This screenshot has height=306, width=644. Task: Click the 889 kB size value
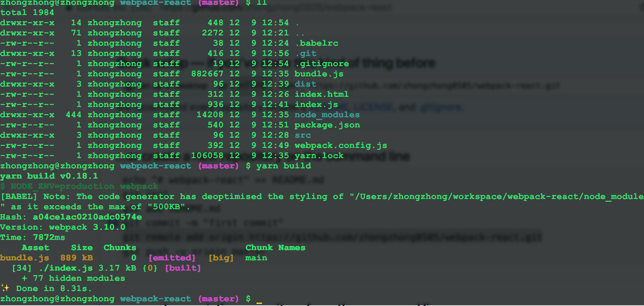pyautogui.click(x=77, y=258)
